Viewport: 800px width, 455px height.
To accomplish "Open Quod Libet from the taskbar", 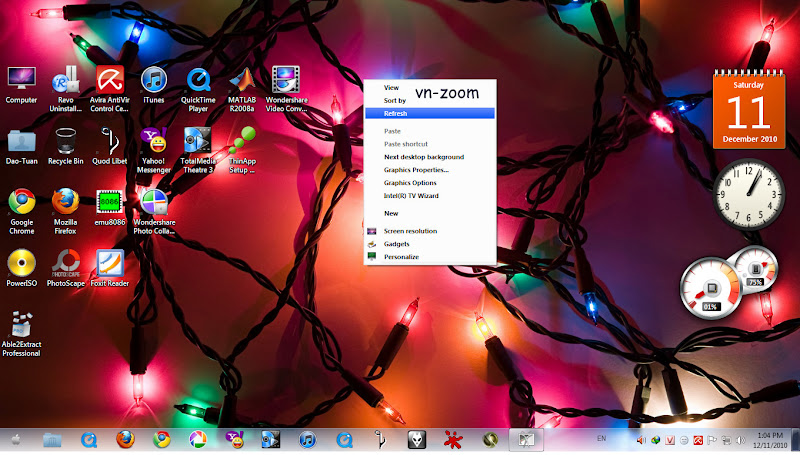I will click(380, 440).
